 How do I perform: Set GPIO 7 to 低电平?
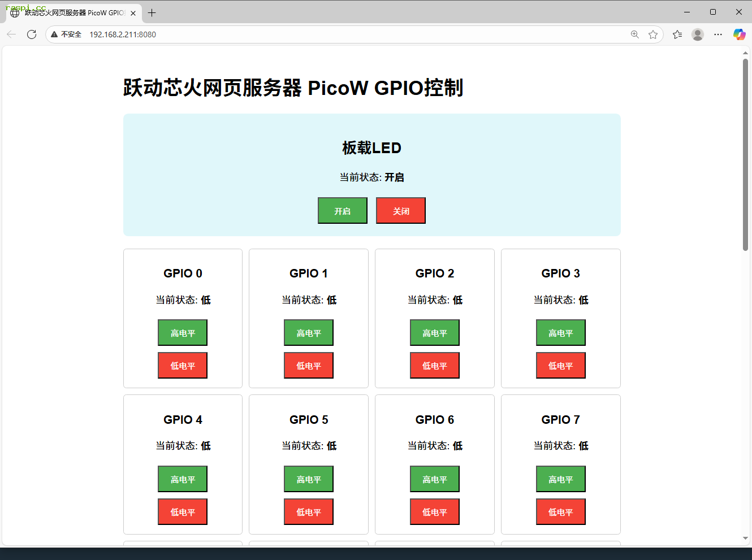pyautogui.click(x=560, y=511)
